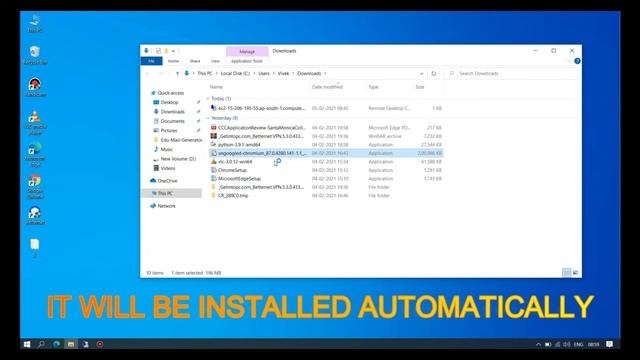Open the Customize Quick Access Toolbar dropdown
Image resolution: width=640 pixels, height=360 pixels.
(x=173, y=51)
